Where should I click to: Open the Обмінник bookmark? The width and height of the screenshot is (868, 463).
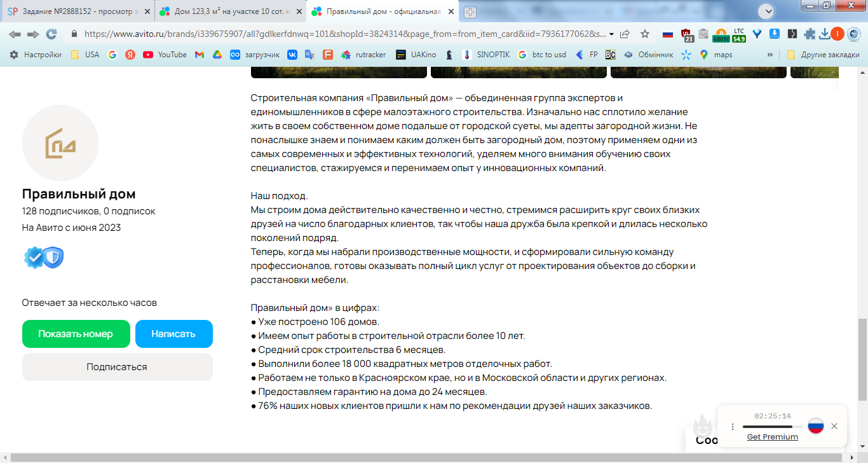click(x=648, y=55)
